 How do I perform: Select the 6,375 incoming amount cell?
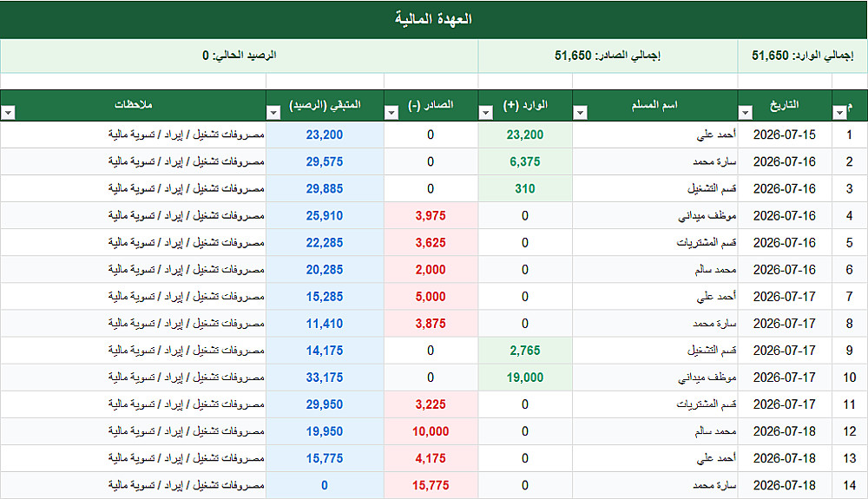[525, 161]
